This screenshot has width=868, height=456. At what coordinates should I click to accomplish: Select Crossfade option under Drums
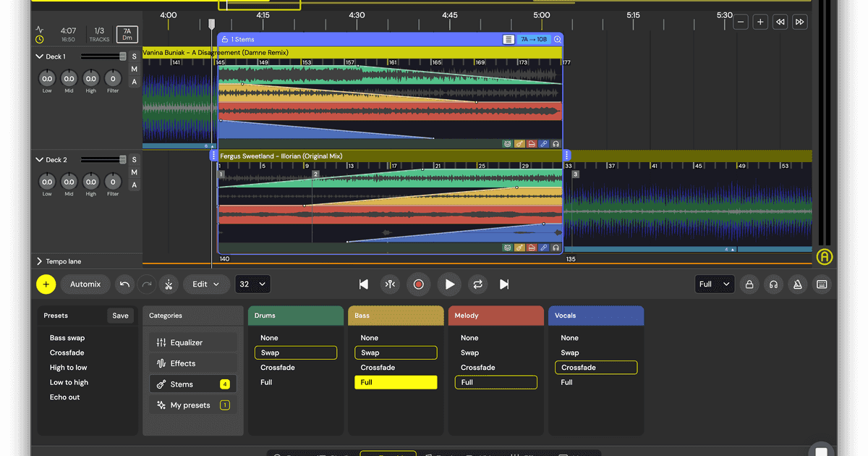pos(278,368)
